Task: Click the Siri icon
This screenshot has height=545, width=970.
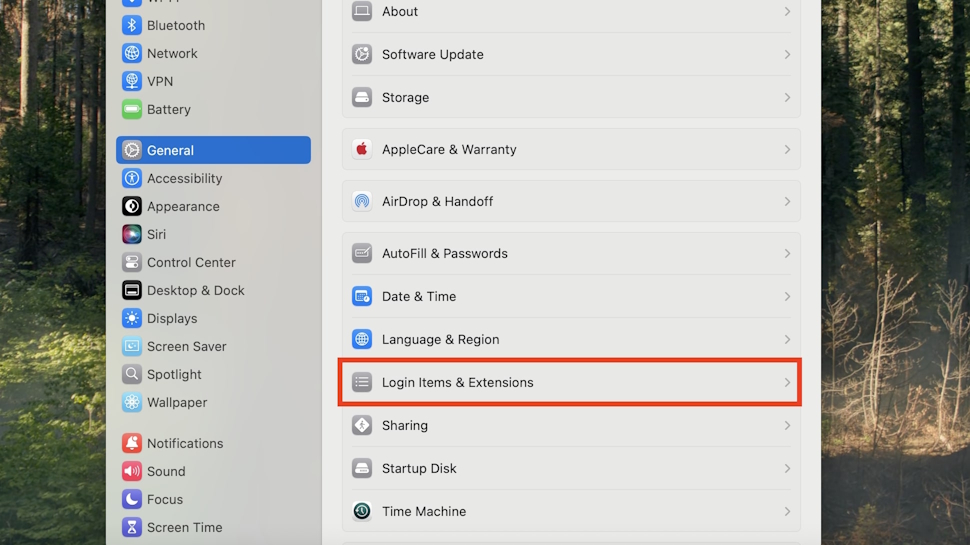Action: [x=131, y=234]
